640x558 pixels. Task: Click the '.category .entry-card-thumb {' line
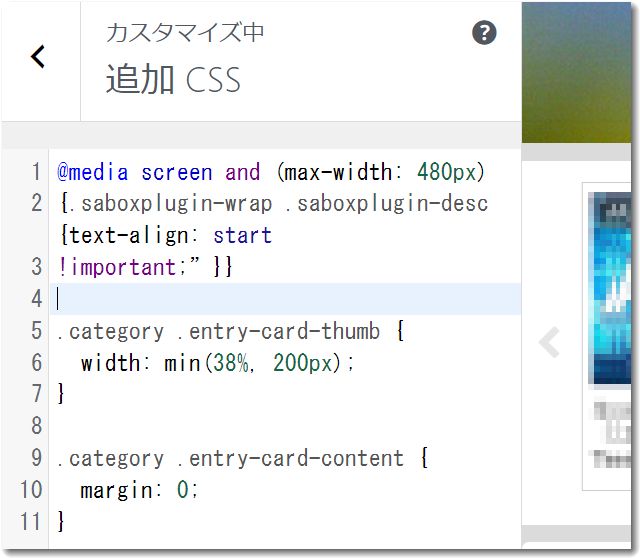coord(230,331)
